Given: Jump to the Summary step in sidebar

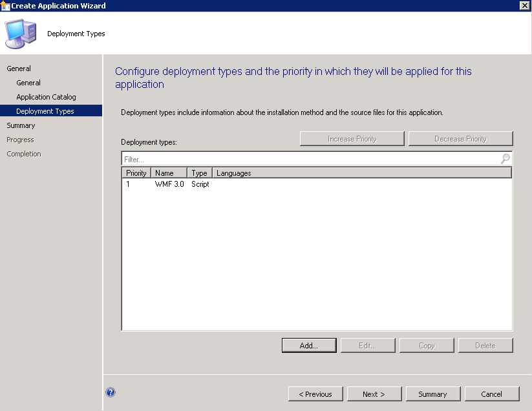Looking at the screenshot, I should click(21, 125).
